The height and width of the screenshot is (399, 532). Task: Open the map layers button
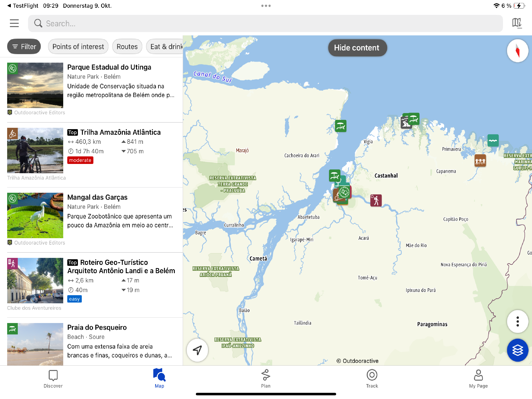pyautogui.click(x=517, y=350)
